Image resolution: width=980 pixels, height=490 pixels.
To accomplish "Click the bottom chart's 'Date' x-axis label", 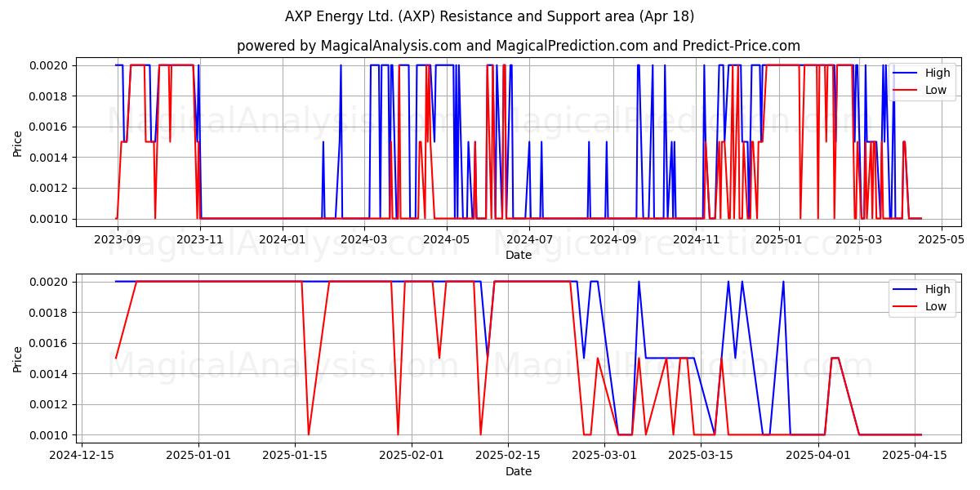I will pyautogui.click(x=519, y=471).
